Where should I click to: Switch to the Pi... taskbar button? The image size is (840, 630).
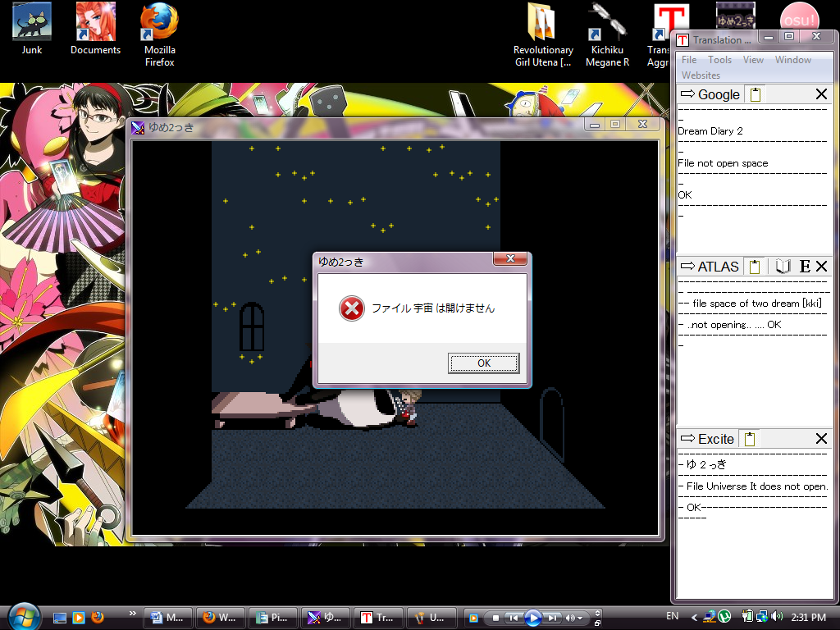272,618
